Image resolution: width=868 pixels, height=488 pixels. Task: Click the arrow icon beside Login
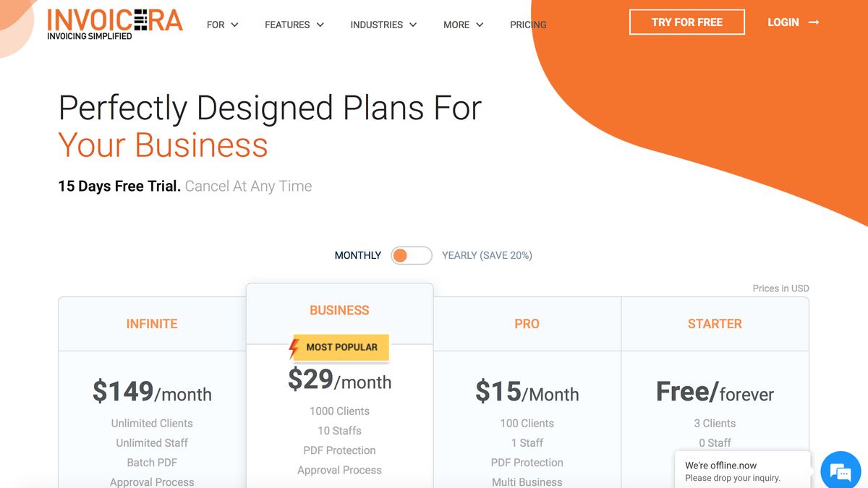pos(814,22)
